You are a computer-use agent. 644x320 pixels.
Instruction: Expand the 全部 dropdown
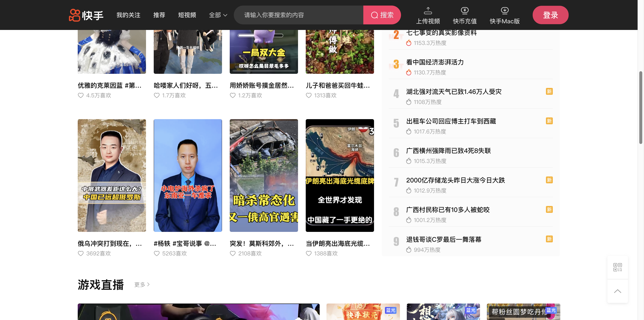(x=218, y=15)
